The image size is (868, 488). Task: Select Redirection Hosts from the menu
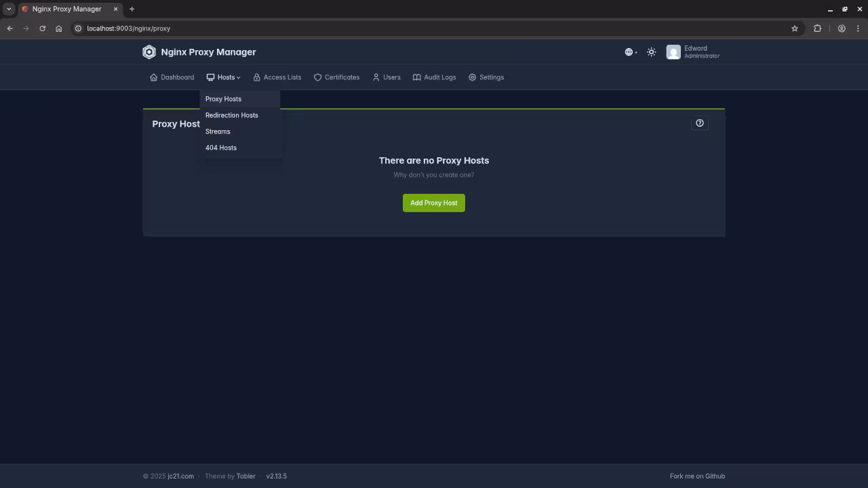pyautogui.click(x=232, y=115)
